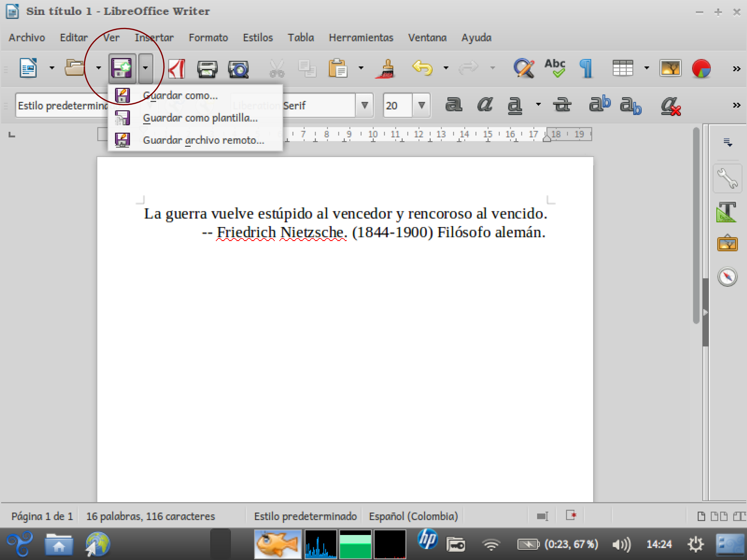Open sidebar Navigator compass panel
The image size is (747, 560).
click(x=727, y=277)
